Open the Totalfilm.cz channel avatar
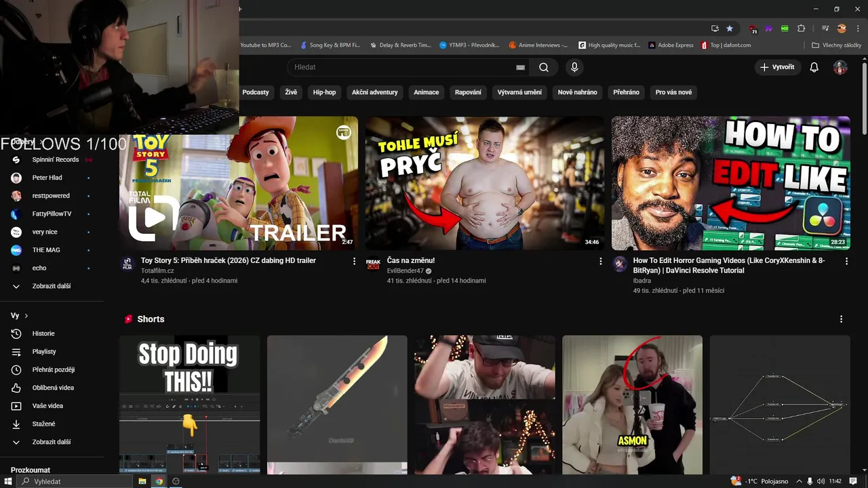This screenshot has height=488, width=868. (x=127, y=264)
